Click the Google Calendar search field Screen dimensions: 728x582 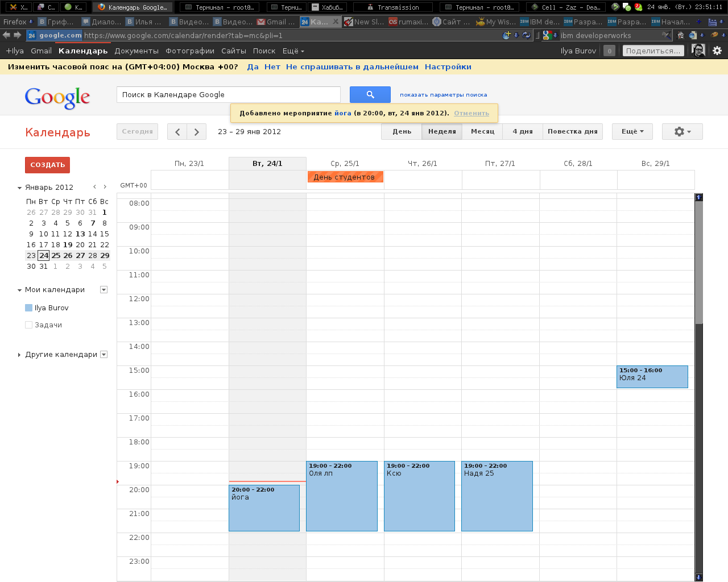pos(228,95)
